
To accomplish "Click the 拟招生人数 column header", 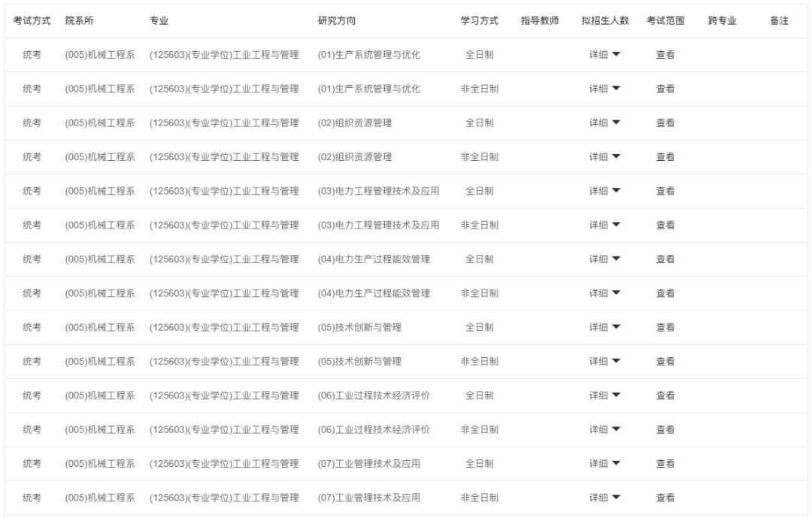I will [x=604, y=21].
